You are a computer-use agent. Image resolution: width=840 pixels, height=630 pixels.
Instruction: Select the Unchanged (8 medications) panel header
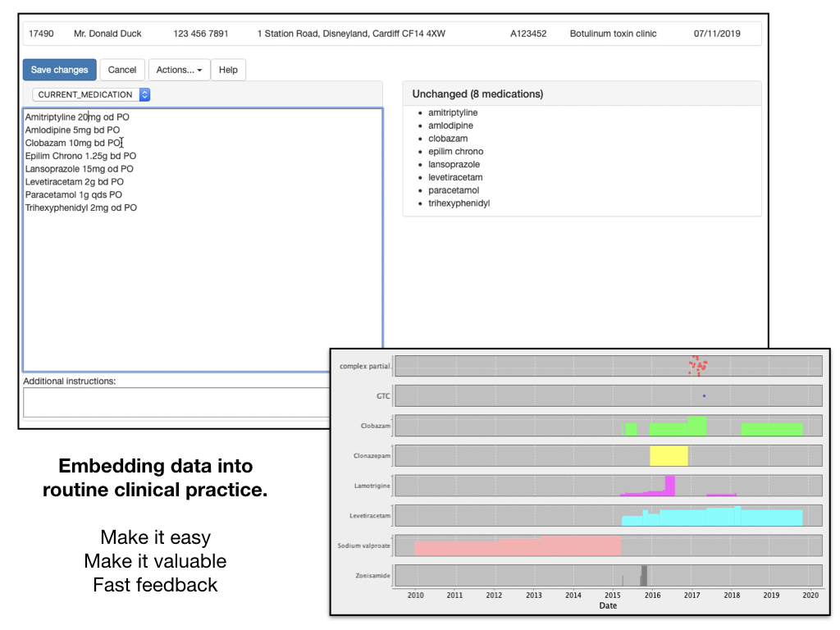click(x=477, y=94)
